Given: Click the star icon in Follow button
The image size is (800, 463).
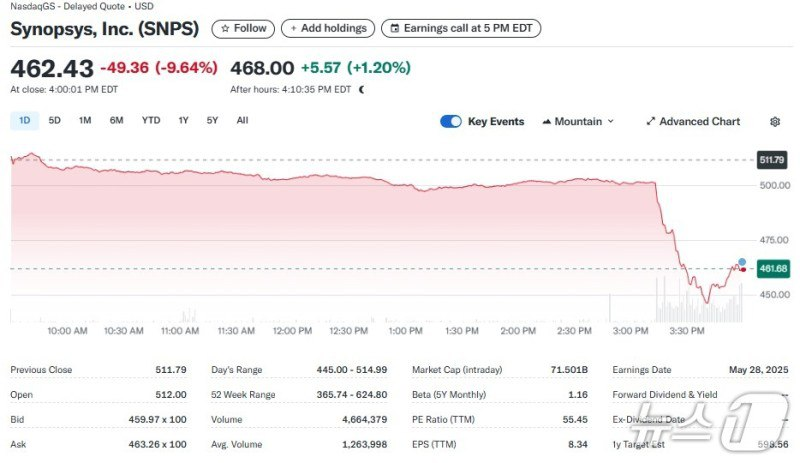Looking at the screenshot, I should click(x=225, y=29).
